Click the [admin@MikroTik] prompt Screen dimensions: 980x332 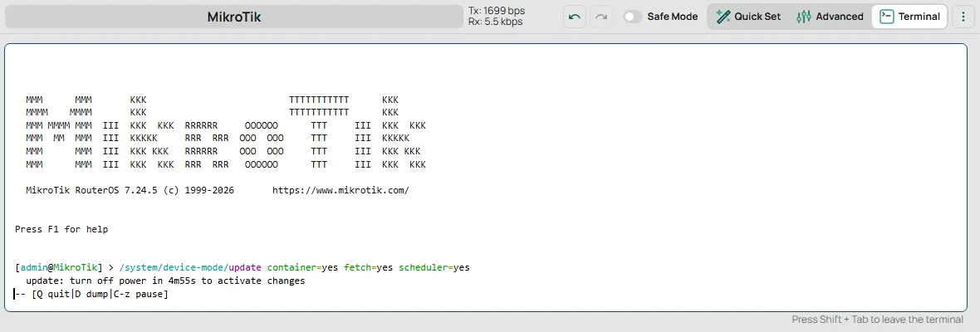coord(59,268)
